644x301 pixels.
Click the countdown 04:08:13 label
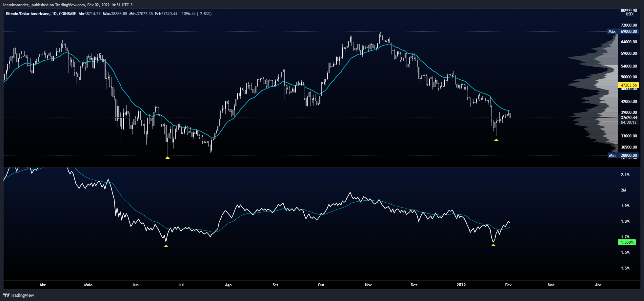pyautogui.click(x=629, y=122)
